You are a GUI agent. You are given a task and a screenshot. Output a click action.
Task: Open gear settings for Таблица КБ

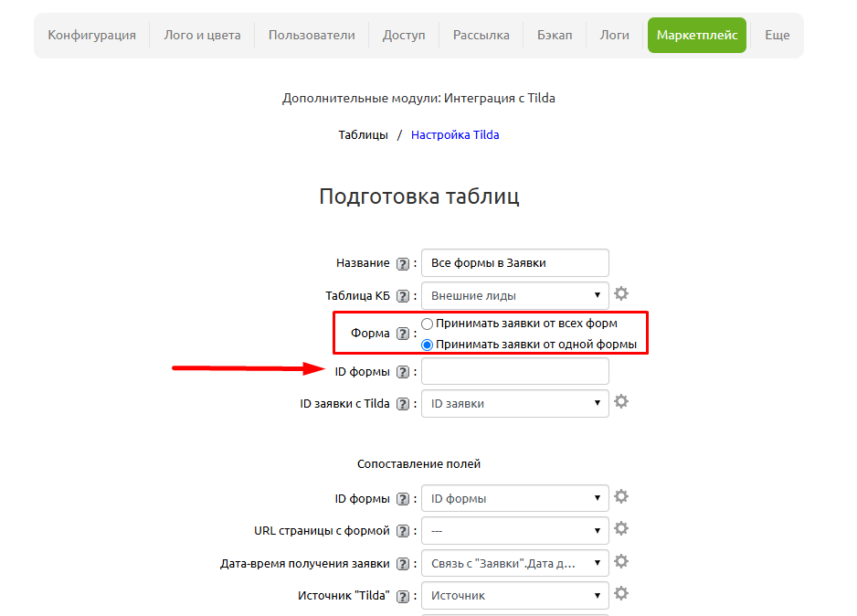pyautogui.click(x=621, y=294)
